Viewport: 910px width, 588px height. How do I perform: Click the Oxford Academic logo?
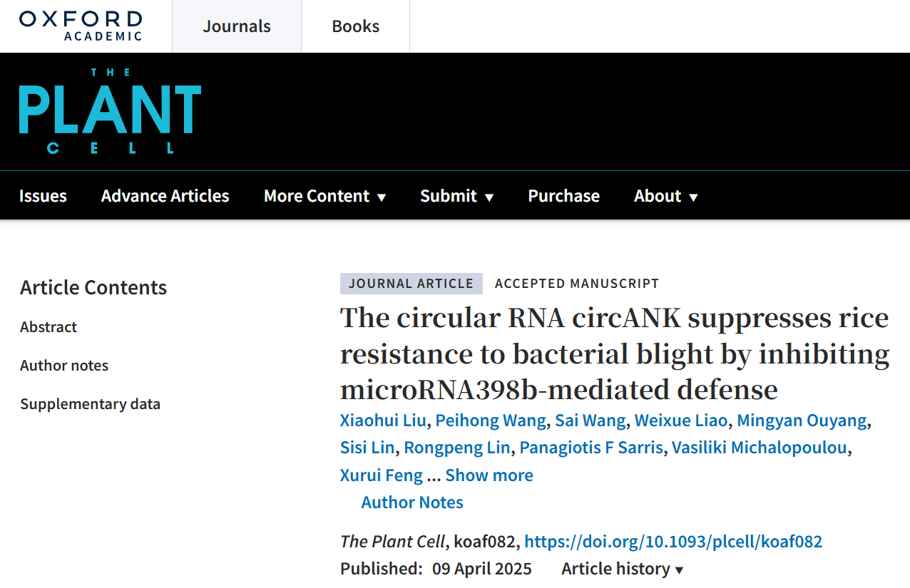[x=81, y=26]
